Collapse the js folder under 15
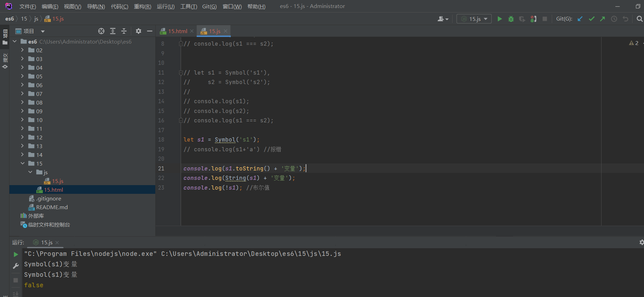Screen dimensions: 644x297 (30, 172)
